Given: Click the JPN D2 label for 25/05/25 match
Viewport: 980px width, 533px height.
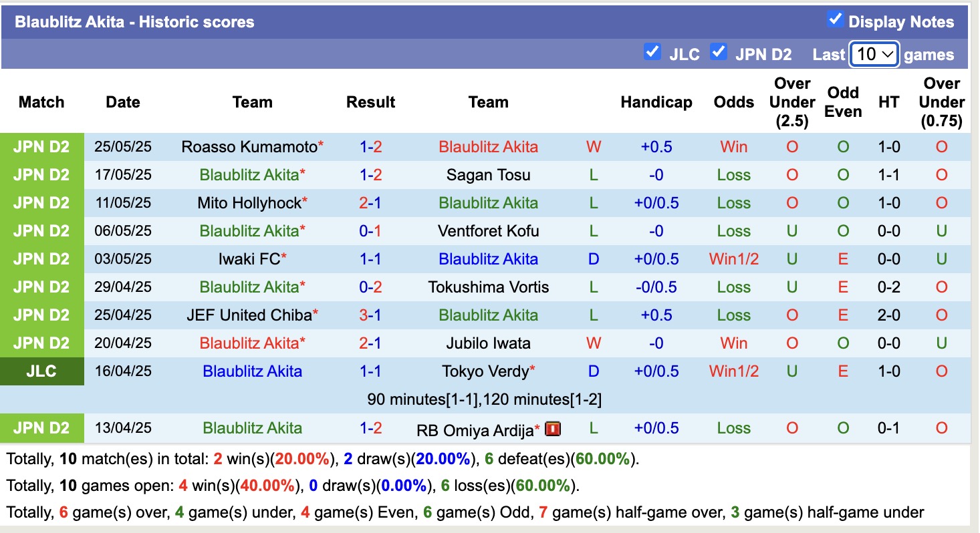Looking at the screenshot, I should coord(41,147).
